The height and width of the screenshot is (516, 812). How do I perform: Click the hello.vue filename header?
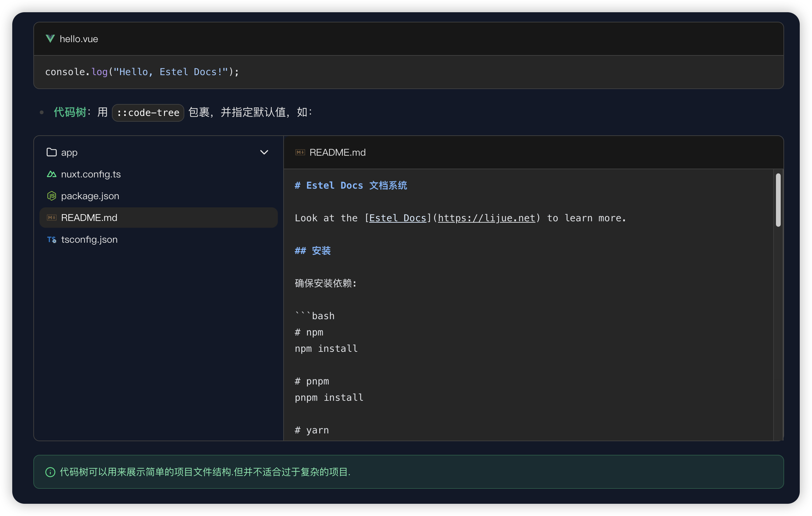pyautogui.click(x=79, y=39)
